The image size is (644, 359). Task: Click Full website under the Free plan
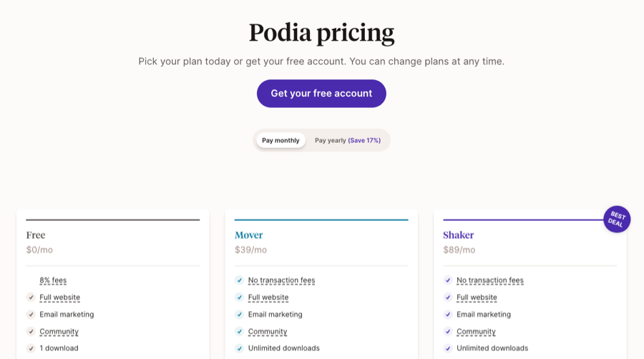[x=59, y=297]
